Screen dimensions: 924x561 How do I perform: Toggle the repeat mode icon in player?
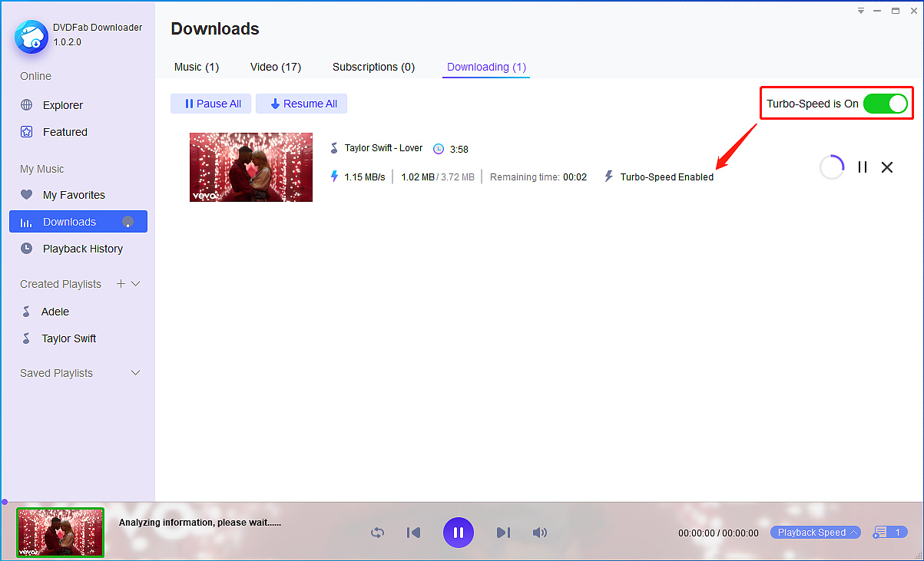point(377,533)
